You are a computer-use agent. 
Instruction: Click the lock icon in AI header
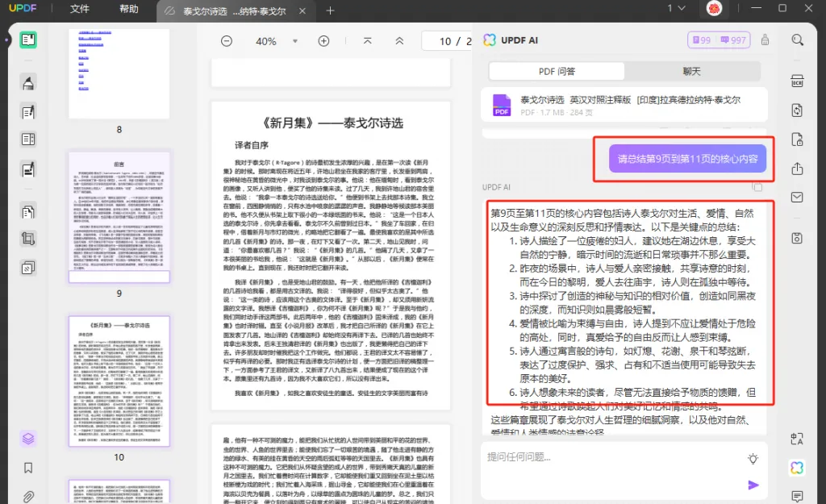click(765, 40)
